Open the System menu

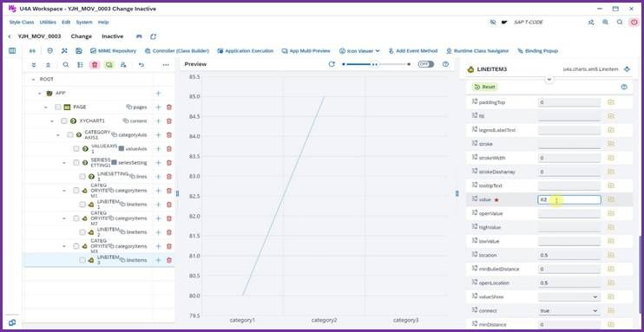point(84,23)
